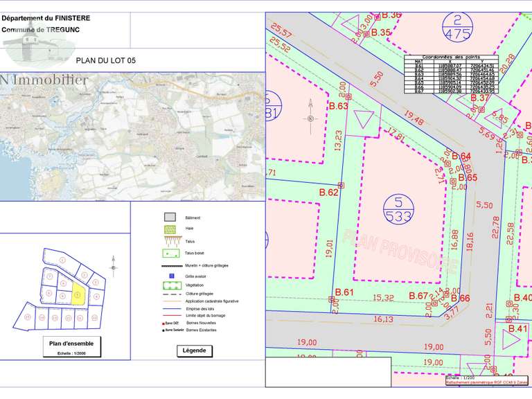Viewport: 532px width, 399px height.
Task: Click the PLAN DU LOT 05 title
Action: tap(105, 61)
